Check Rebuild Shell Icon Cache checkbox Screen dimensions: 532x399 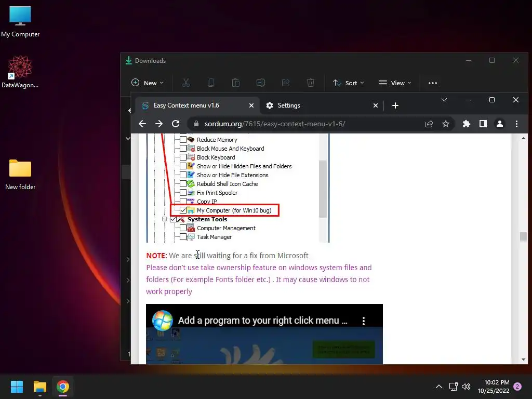(183, 183)
